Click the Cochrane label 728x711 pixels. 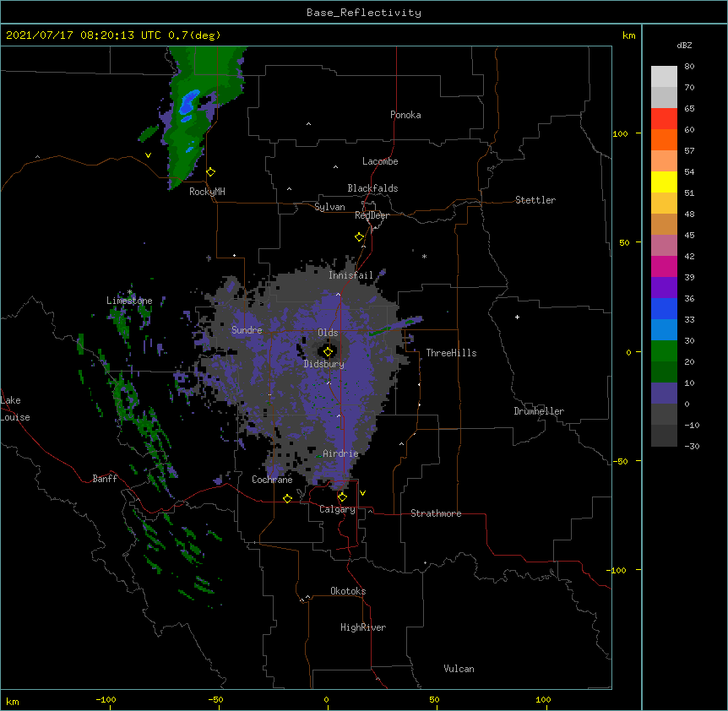[x=272, y=480]
